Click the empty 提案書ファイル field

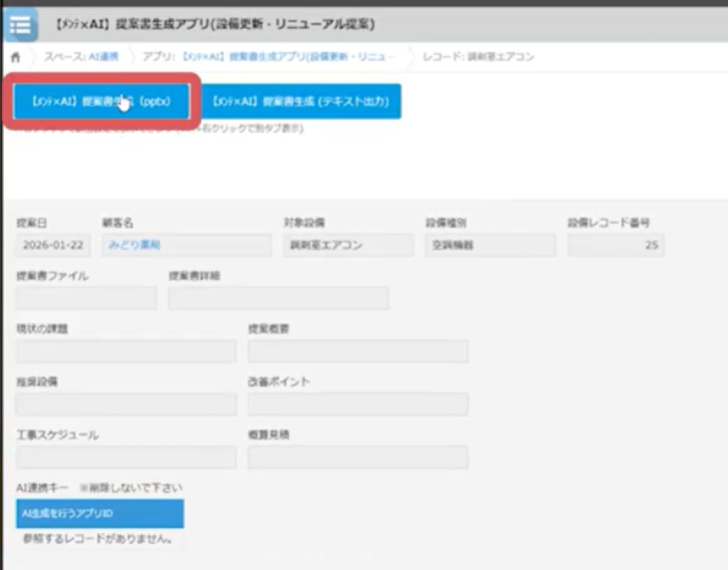point(86,298)
